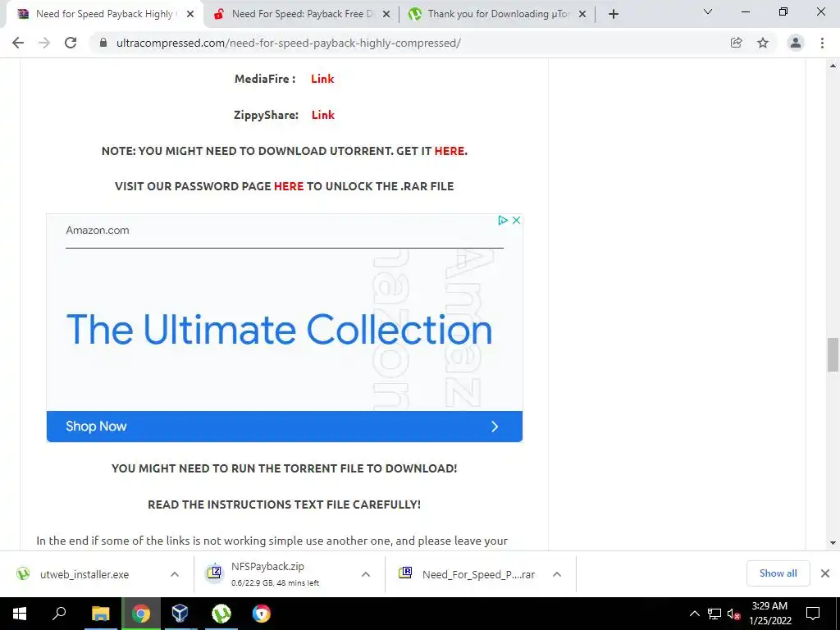View site security lock info
The width and height of the screenshot is (840, 630).
pos(103,43)
